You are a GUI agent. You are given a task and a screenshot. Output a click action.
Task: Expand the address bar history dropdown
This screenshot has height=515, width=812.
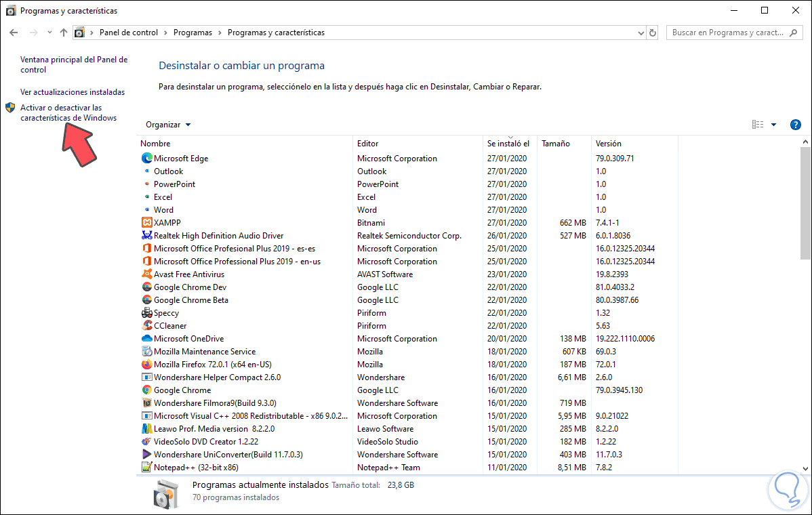[641, 33]
